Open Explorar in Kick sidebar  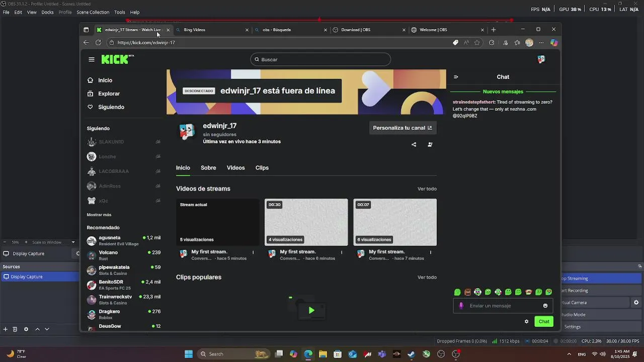pos(109,94)
